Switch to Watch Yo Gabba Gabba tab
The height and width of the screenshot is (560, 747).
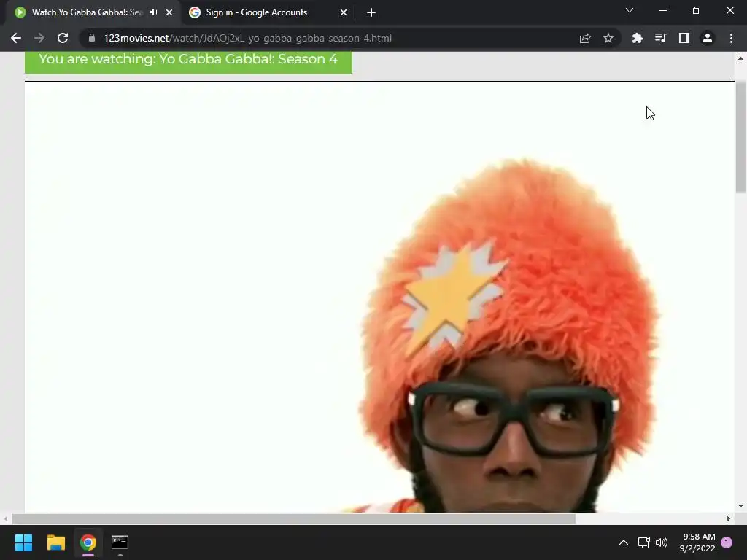87,12
